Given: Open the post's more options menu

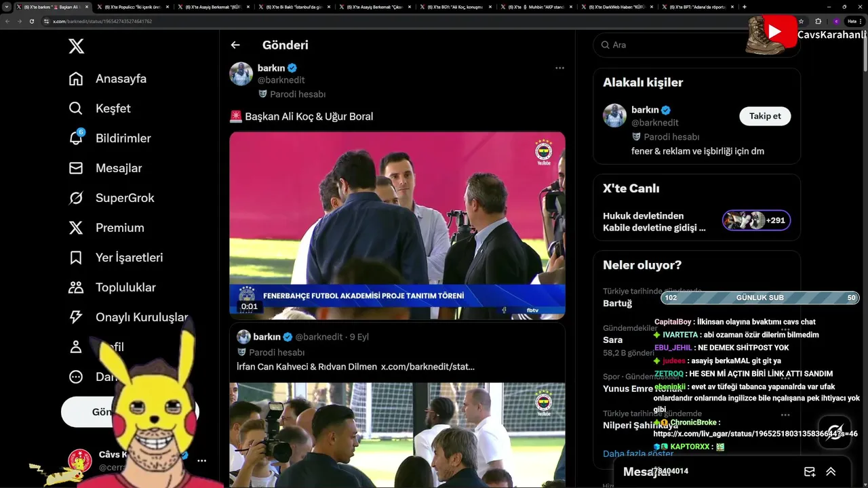Looking at the screenshot, I should [x=559, y=68].
